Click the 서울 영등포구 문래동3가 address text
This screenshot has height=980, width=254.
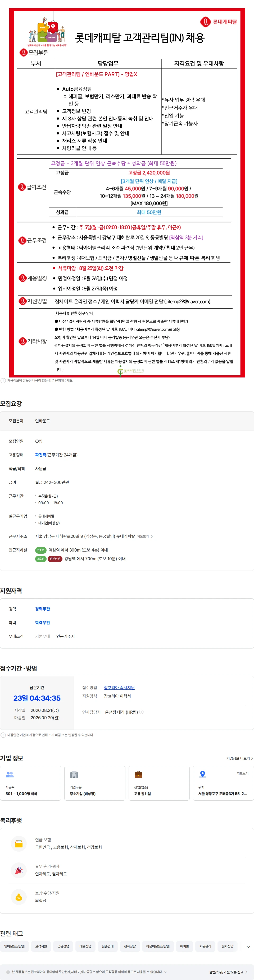point(223,794)
